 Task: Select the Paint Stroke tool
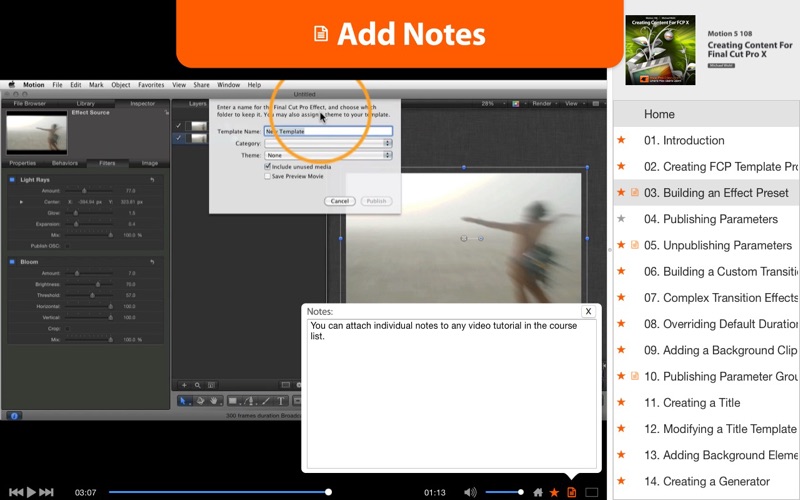pyautogui.click(x=266, y=401)
